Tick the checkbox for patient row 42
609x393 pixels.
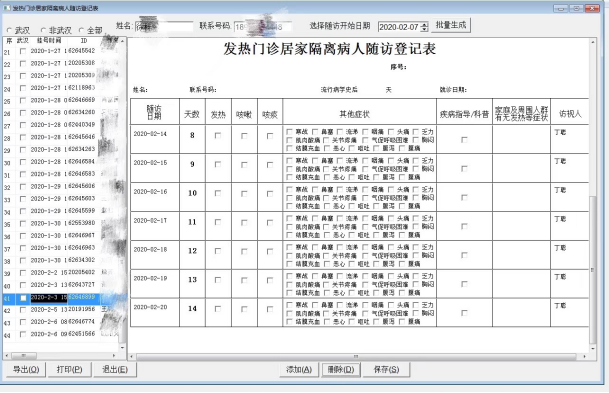(23, 310)
